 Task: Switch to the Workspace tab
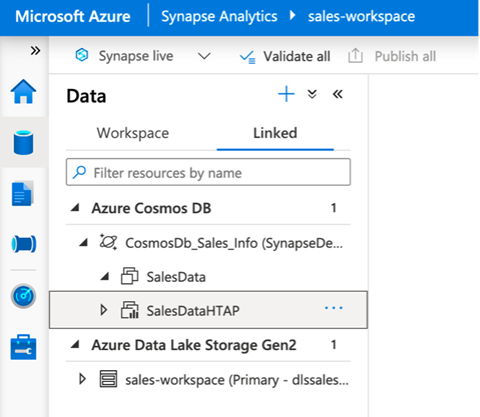tap(133, 133)
